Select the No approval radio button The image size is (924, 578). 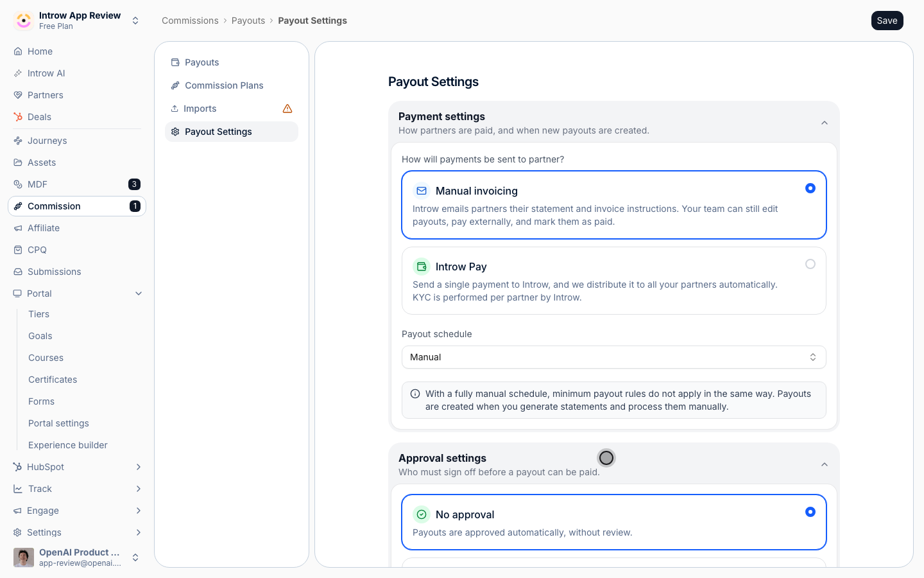click(810, 512)
